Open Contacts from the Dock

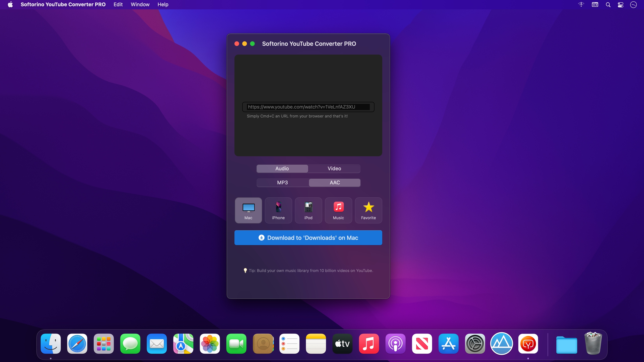coord(263,344)
